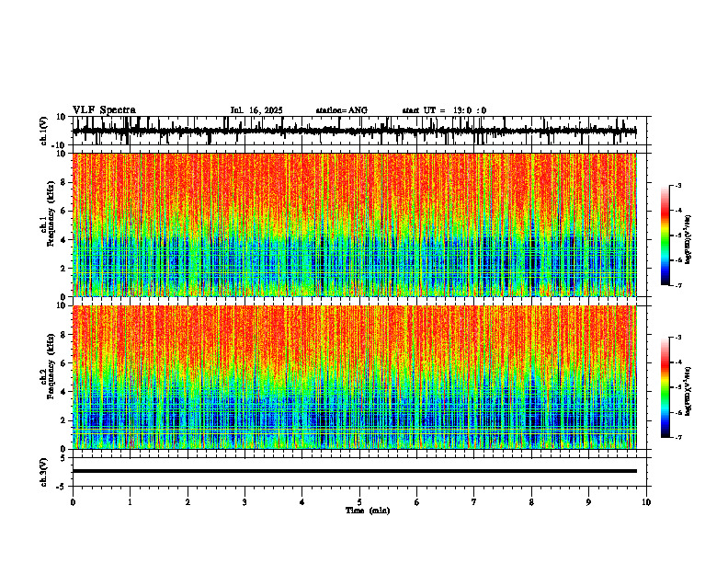Click the log(PSD) unit label beside ch.1 color bar
This screenshot has width=728, height=563.
tap(688, 239)
